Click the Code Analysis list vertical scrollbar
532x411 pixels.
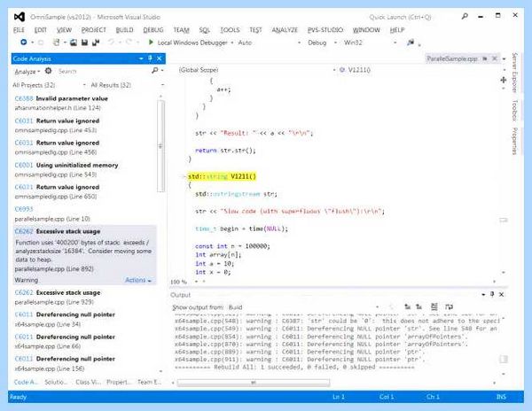pos(160,146)
